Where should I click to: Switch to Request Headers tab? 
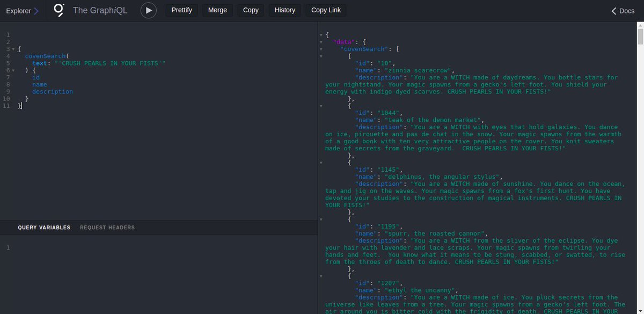[x=107, y=228]
